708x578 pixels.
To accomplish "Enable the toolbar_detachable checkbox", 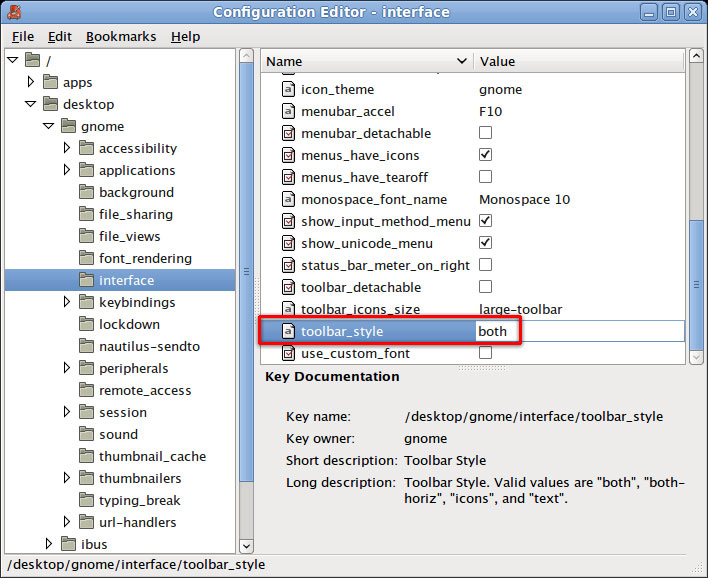I will [485, 287].
